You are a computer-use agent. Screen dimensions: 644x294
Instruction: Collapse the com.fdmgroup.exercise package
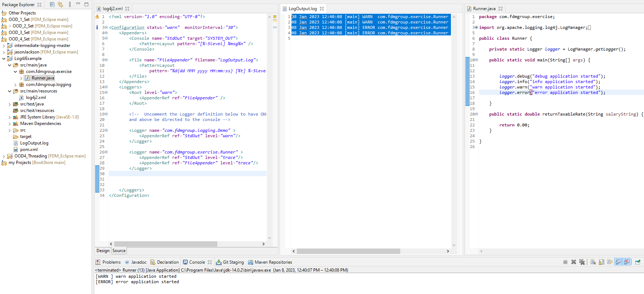16,72
